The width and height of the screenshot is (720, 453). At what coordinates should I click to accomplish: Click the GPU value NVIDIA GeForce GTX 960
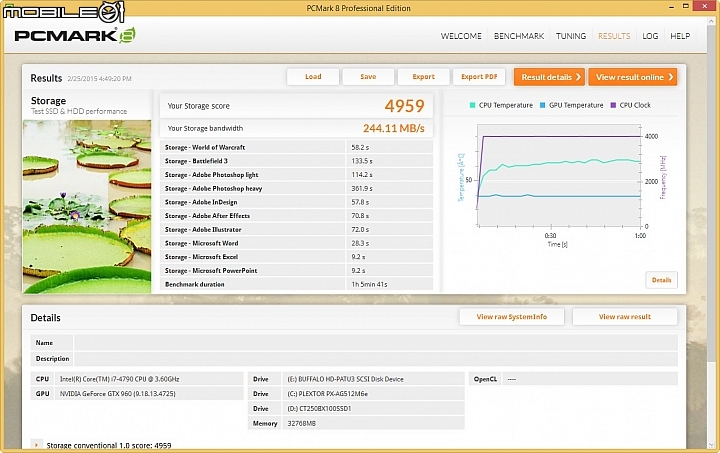(x=149, y=393)
